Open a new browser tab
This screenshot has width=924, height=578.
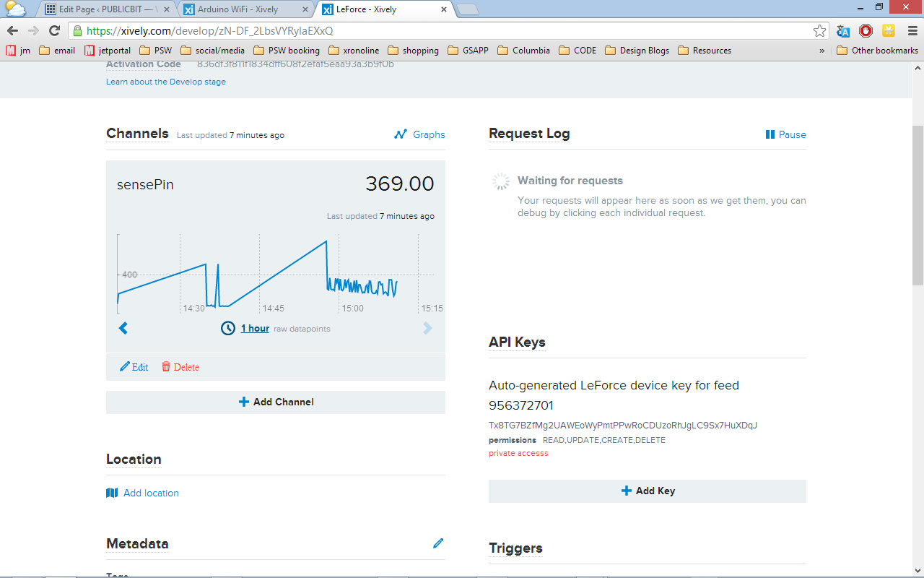click(468, 9)
